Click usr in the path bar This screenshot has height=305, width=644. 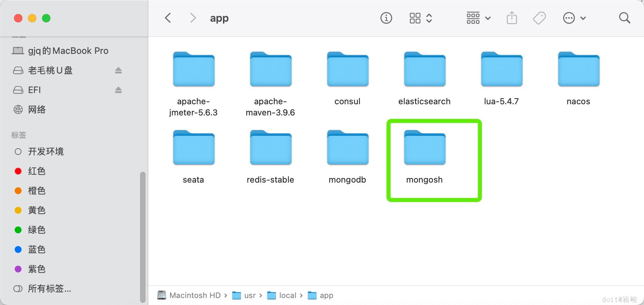[244, 295]
